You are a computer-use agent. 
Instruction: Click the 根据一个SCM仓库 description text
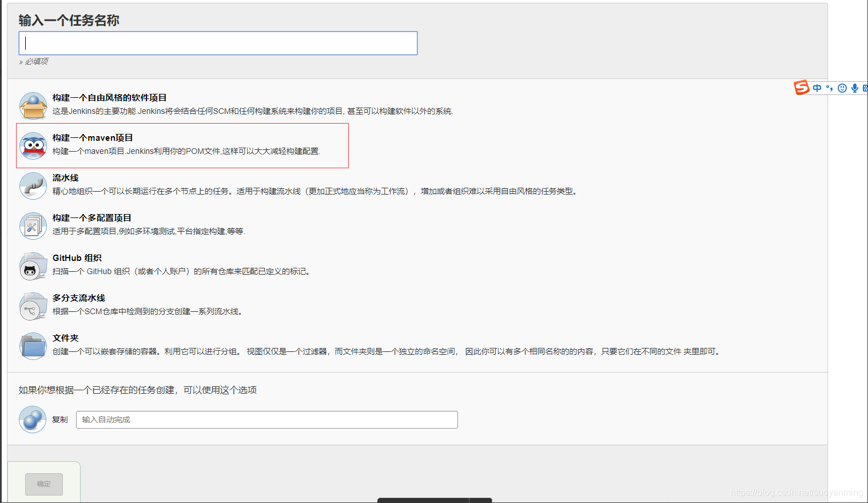pos(148,311)
